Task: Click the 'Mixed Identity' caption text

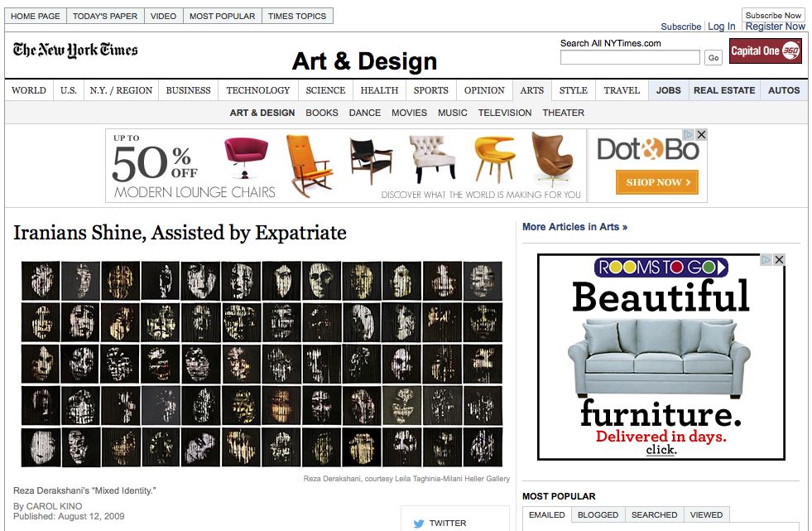Action: coord(84,490)
